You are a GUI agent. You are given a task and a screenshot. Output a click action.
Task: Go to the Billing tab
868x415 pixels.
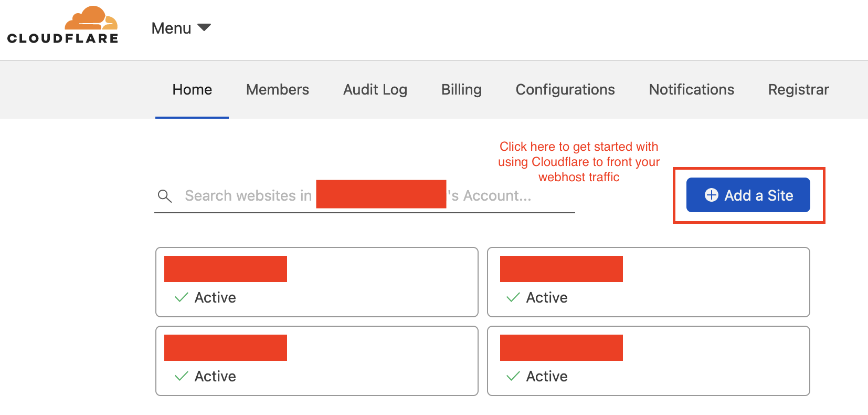[x=461, y=90]
